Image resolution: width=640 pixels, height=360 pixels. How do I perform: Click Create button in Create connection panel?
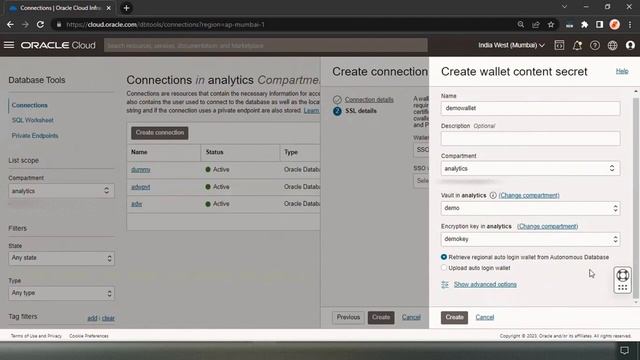point(381,317)
